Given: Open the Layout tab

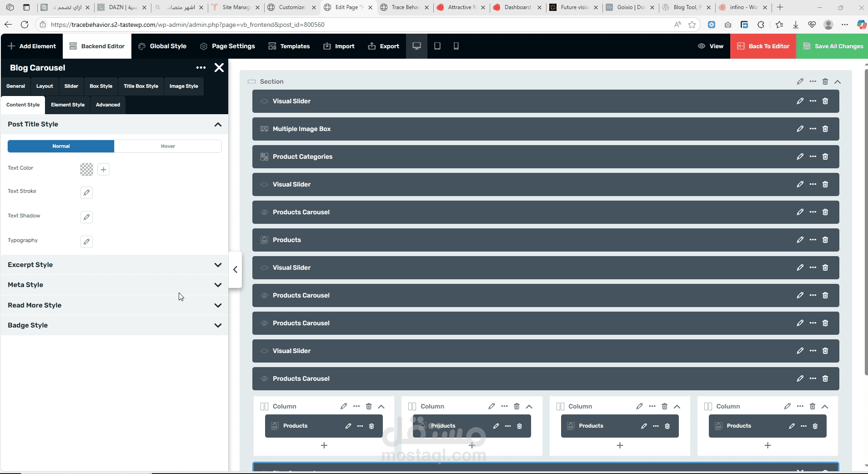Looking at the screenshot, I should pos(45,86).
